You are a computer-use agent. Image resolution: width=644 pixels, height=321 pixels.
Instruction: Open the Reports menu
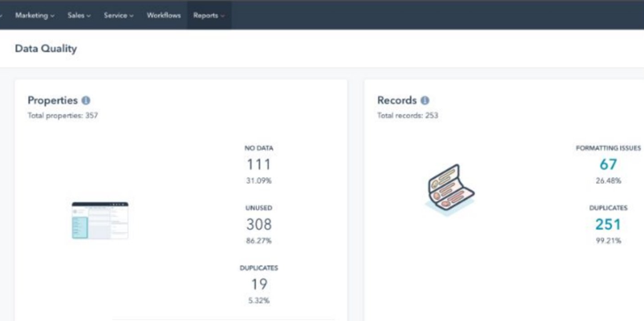[209, 16]
